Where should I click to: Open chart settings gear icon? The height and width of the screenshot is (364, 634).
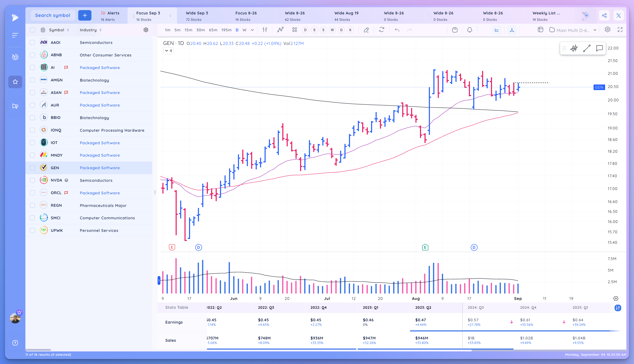[607, 29]
